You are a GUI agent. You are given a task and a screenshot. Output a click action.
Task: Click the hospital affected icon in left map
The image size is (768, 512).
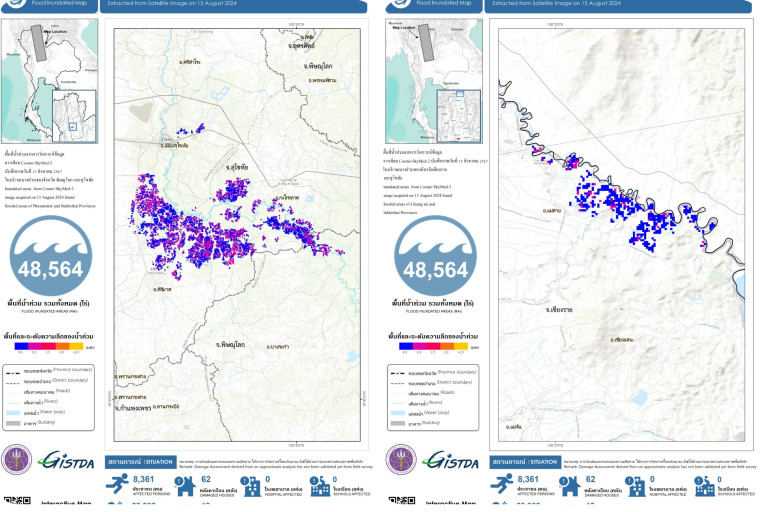(253, 485)
